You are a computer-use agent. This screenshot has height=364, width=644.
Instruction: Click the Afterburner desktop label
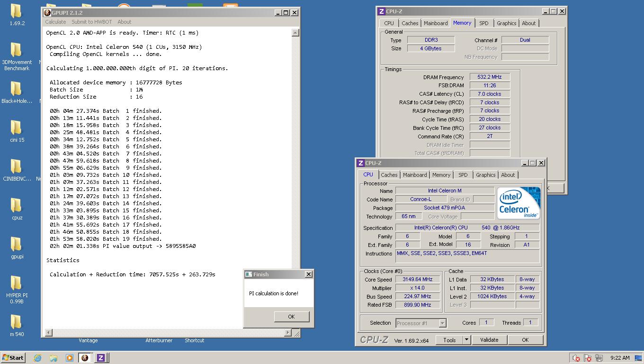(159, 340)
